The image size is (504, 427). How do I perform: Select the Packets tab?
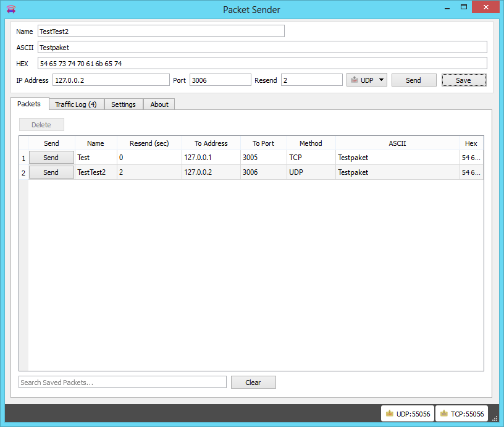pyautogui.click(x=29, y=104)
